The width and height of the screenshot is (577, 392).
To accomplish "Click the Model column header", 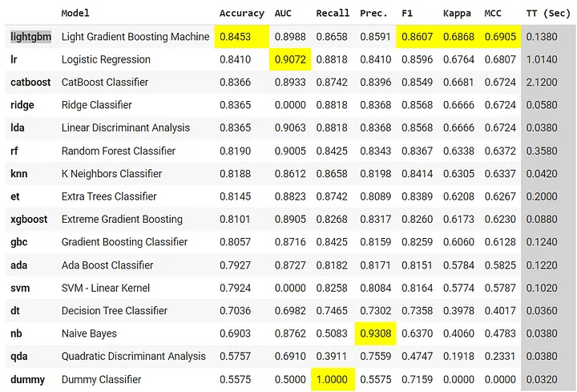I will pos(75,14).
